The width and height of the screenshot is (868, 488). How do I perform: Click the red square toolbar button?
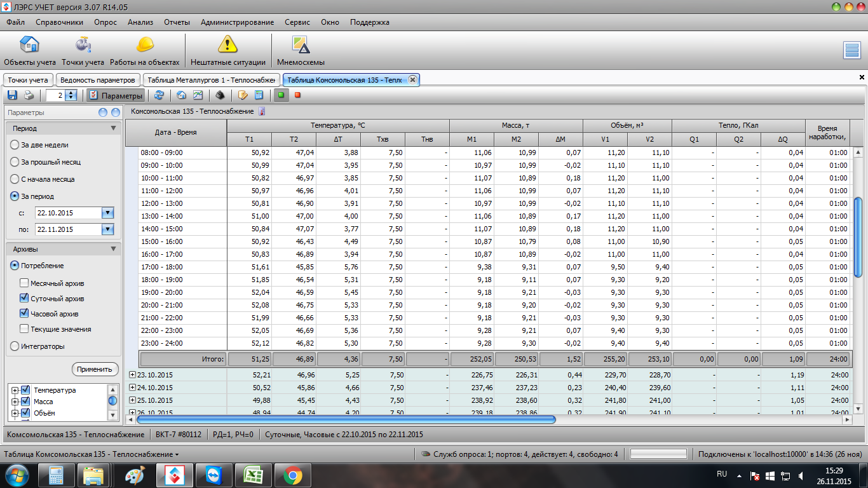pos(297,95)
